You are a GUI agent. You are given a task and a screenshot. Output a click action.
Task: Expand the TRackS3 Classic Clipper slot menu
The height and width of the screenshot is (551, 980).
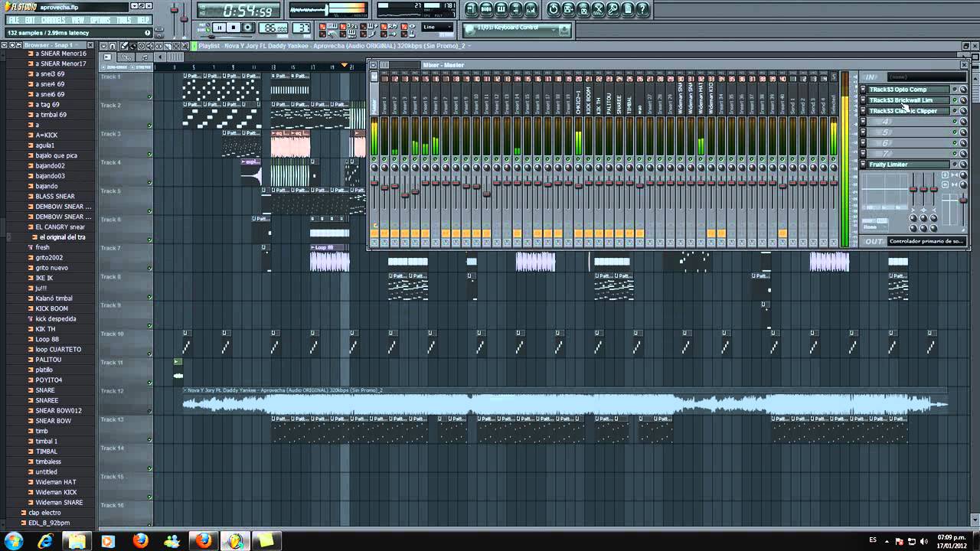(x=864, y=111)
